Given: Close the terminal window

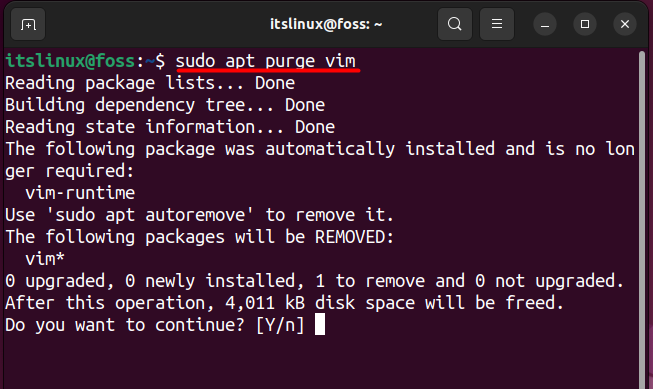Looking at the screenshot, I should [x=625, y=25].
